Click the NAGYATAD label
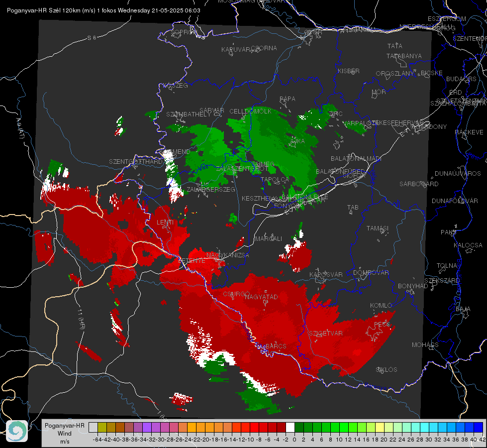 [261, 297]
